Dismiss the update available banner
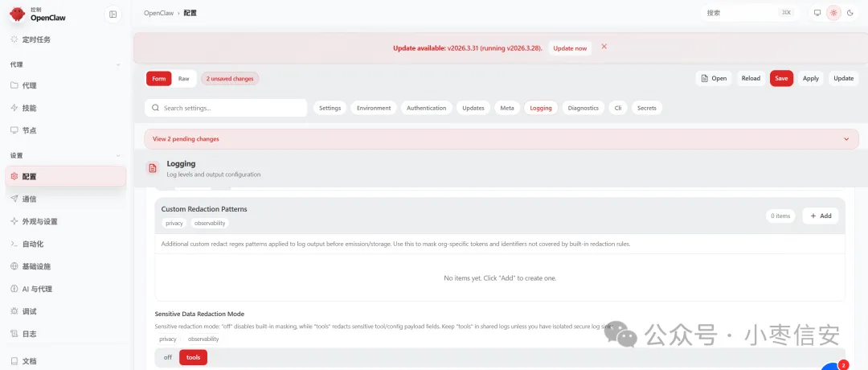 604,47
